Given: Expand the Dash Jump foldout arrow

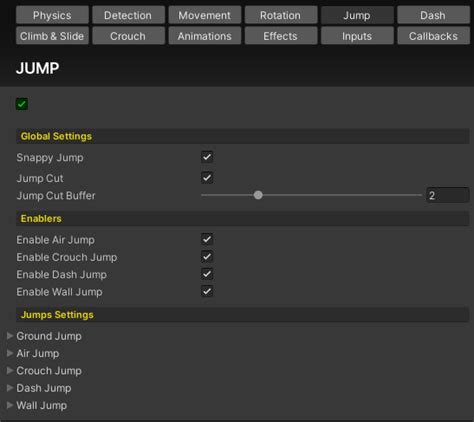Looking at the screenshot, I should coord(10,388).
